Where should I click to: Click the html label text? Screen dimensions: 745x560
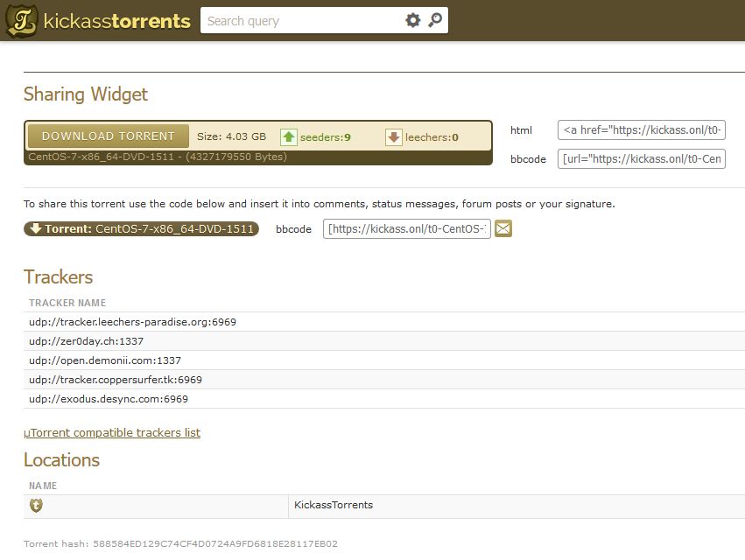pyautogui.click(x=521, y=130)
